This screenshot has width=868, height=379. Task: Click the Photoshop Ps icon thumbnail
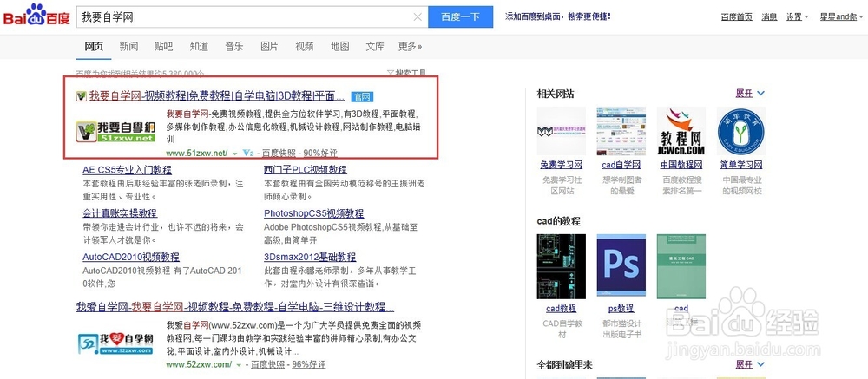[621, 266]
